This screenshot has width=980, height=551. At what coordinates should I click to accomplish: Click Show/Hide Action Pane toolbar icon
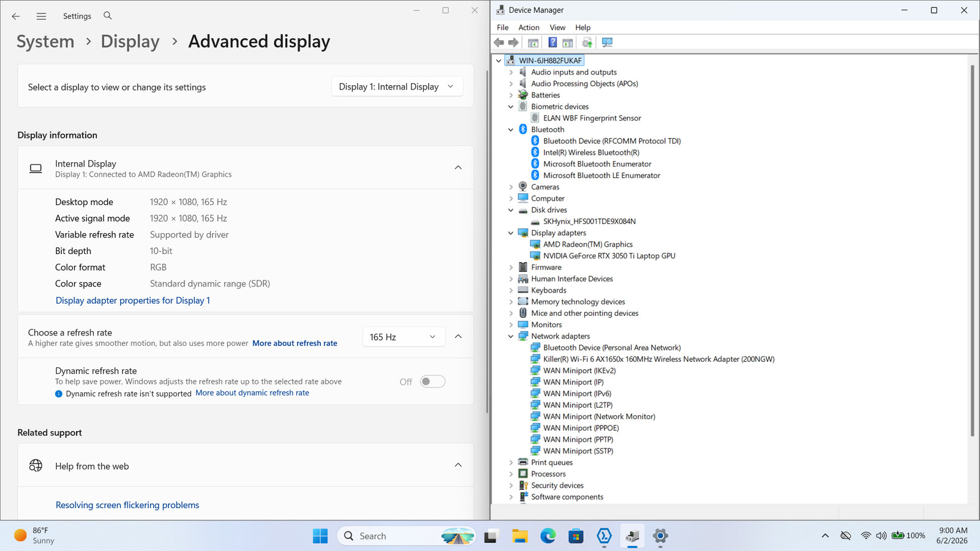(568, 42)
